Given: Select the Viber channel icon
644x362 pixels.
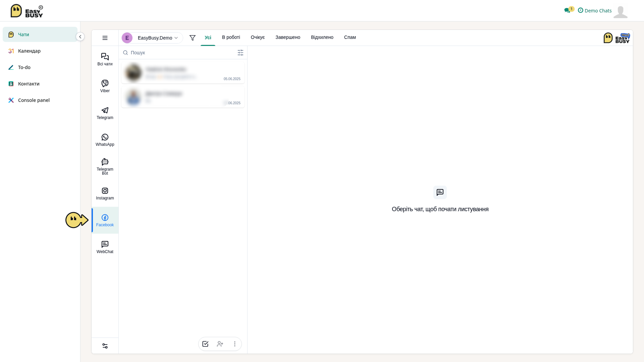Looking at the screenshot, I should 105,83.
